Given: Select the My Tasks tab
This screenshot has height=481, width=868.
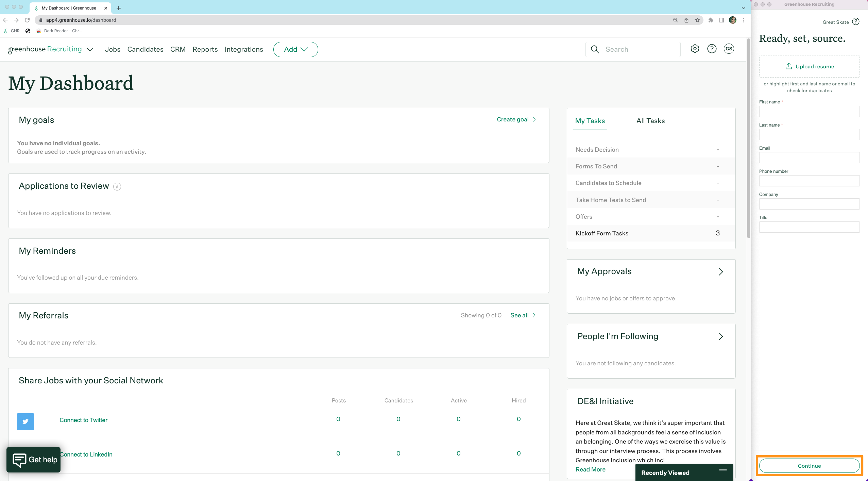Looking at the screenshot, I should [590, 120].
